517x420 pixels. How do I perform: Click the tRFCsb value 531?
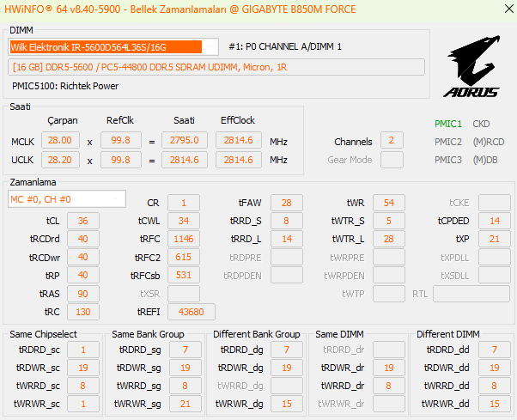tap(184, 275)
